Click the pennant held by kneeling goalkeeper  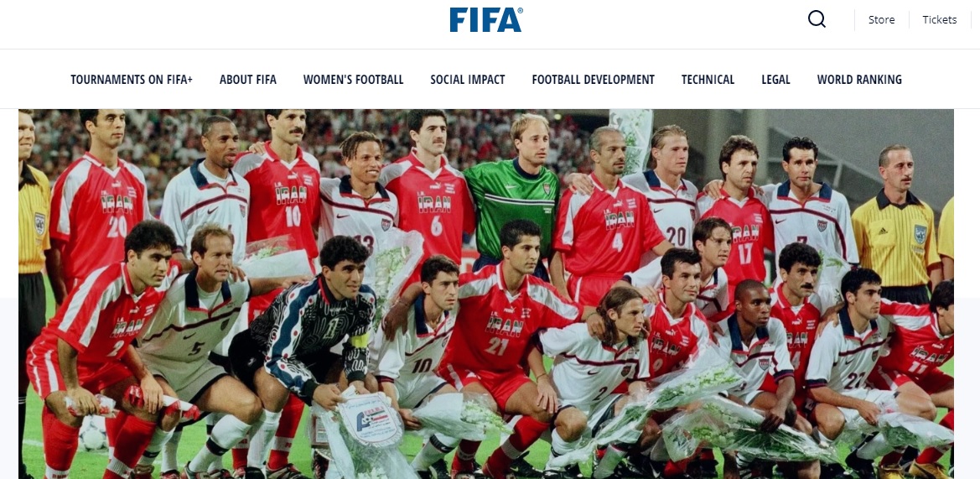tap(370, 420)
